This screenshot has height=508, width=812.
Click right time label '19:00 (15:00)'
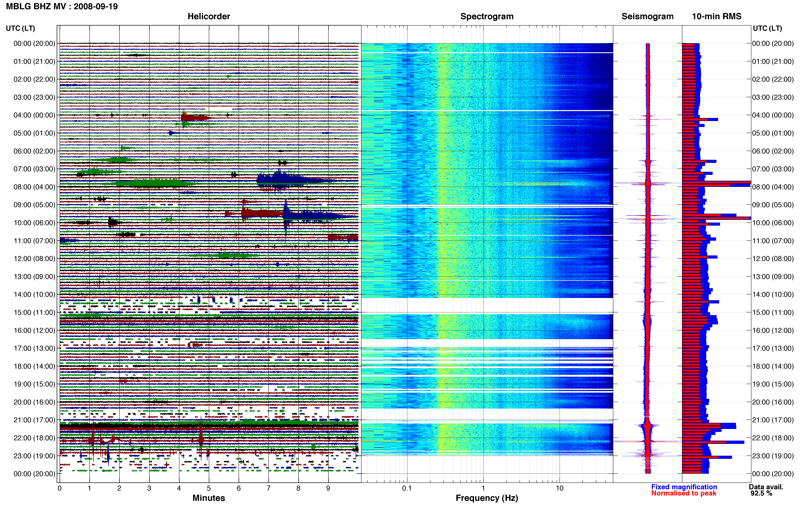coord(773,384)
